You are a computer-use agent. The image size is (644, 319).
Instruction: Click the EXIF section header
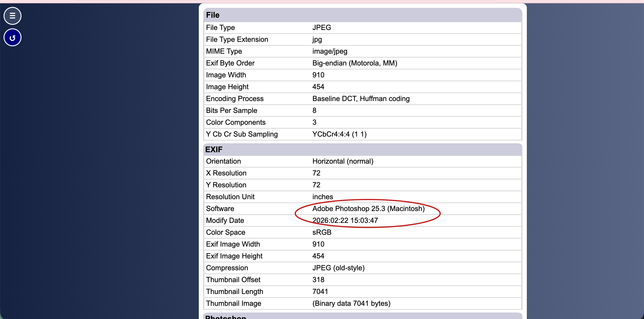click(214, 149)
